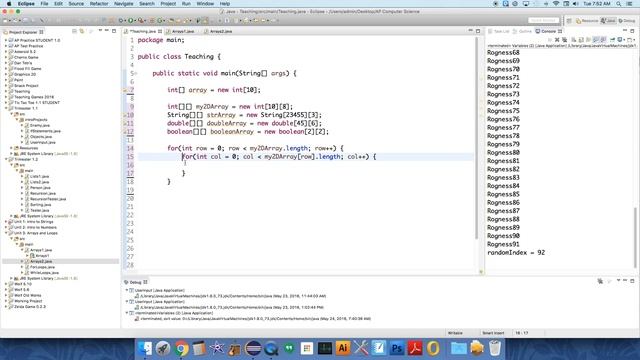Toggle Show Console When Standard Out Changes
Viewport: 640px width, 360px height.
[596, 40]
